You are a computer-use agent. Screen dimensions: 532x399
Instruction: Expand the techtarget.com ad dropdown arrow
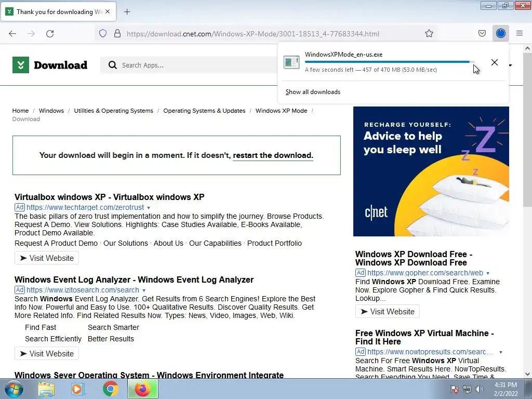point(149,208)
